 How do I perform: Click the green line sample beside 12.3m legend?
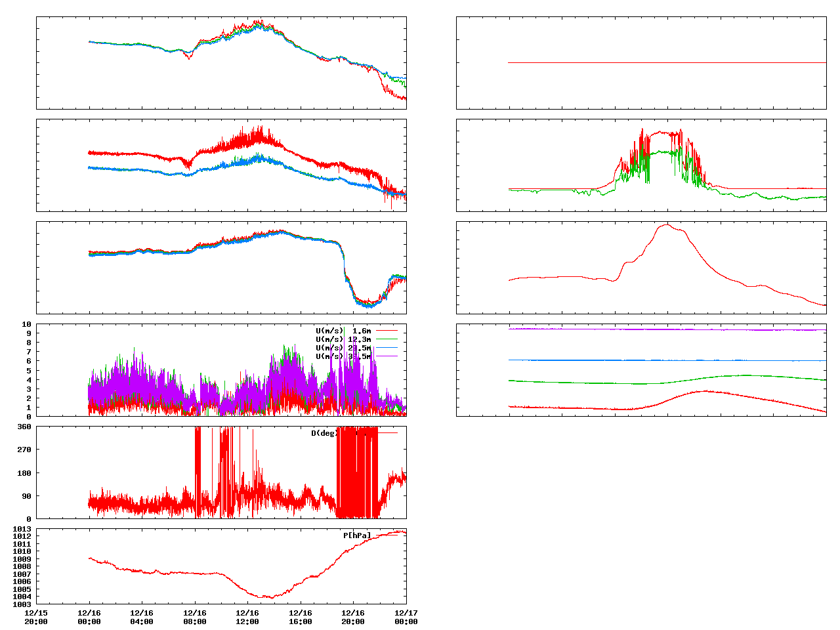coord(387,339)
